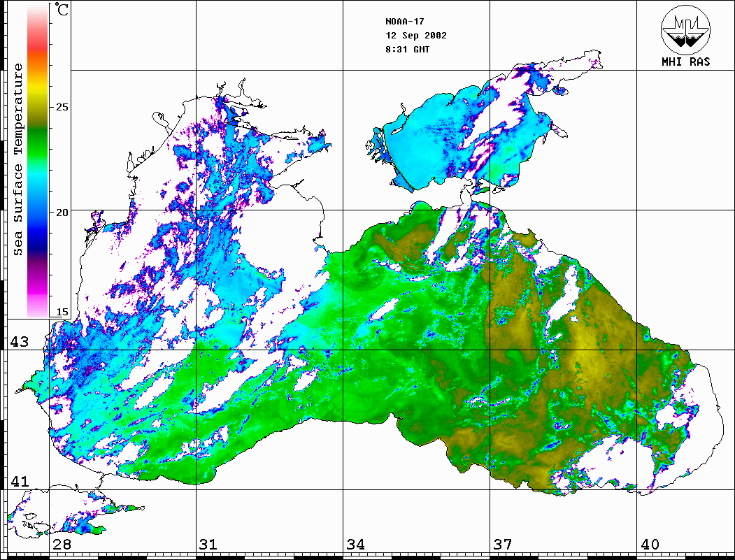Click longitude label 37
The width and height of the screenshot is (735, 560).
[503, 545]
